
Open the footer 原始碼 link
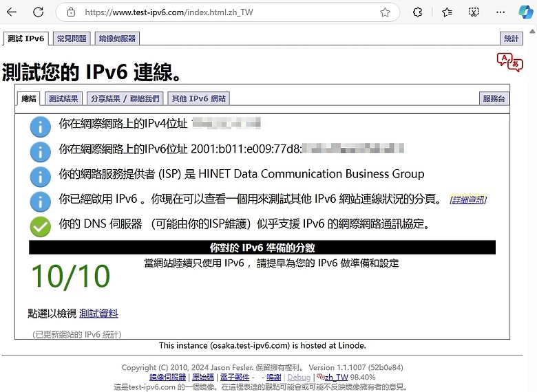[x=203, y=377]
